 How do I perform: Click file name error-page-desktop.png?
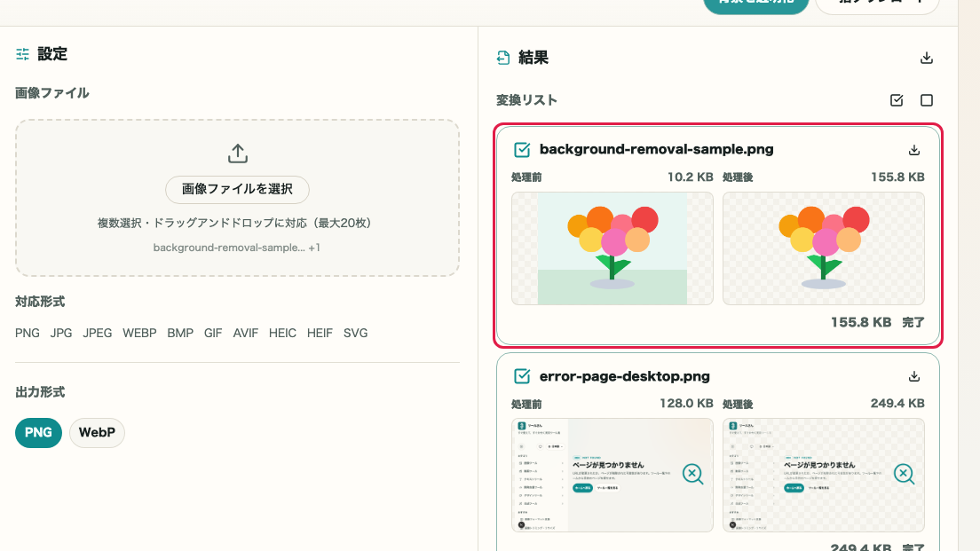(x=624, y=376)
